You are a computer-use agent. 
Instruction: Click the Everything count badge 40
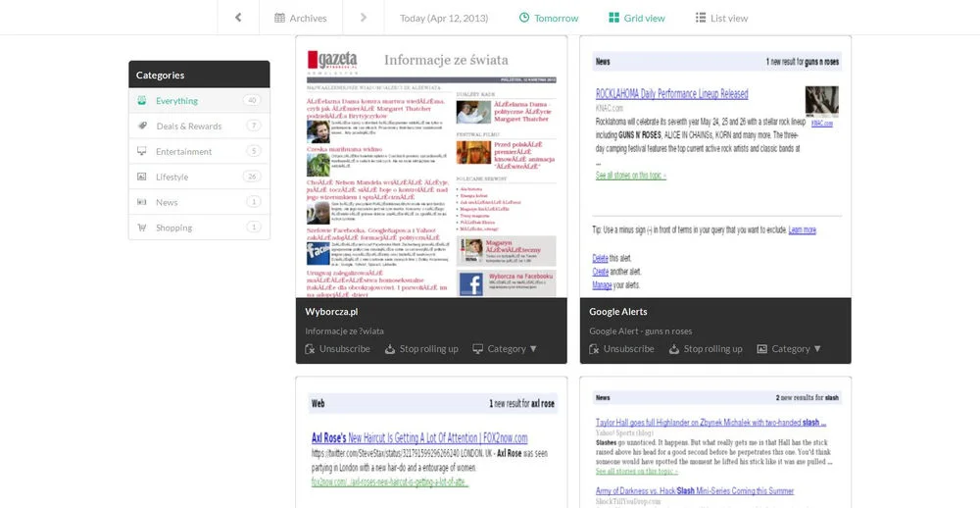[x=252, y=100]
